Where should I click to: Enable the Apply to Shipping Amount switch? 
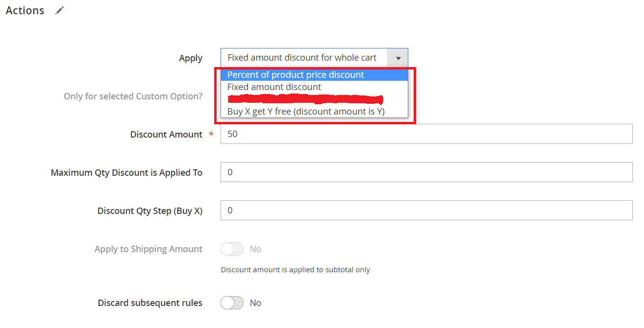pos(231,249)
